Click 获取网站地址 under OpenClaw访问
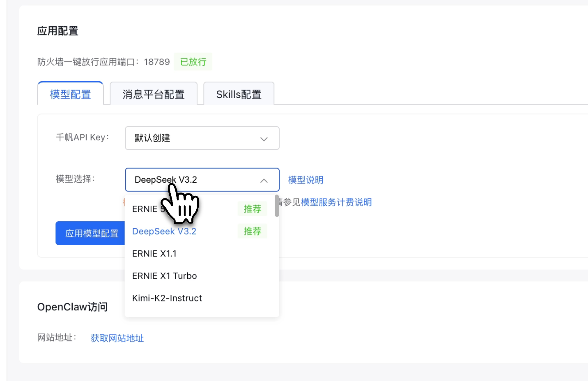The height and width of the screenshot is (381, 588). click(x=117, y=338)
